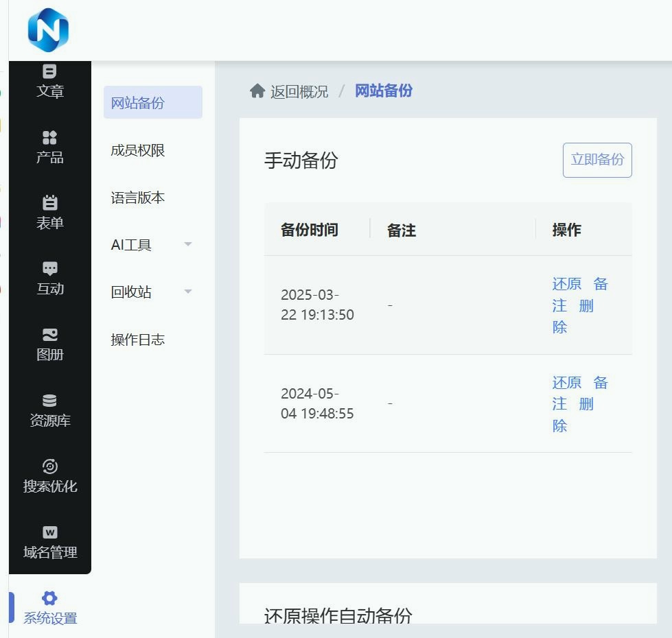
Task: Open 语言版本 in the settings menu
Action: [138, 198]
